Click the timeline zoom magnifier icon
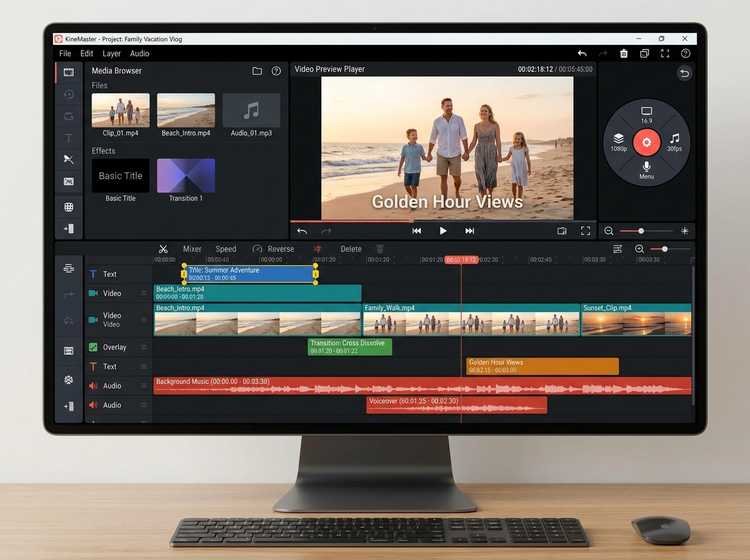The image size is (750, 560). [x=639, y=249]
